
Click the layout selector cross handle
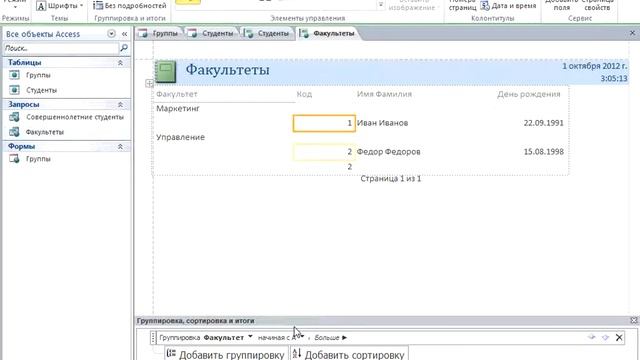pos(149,84)
